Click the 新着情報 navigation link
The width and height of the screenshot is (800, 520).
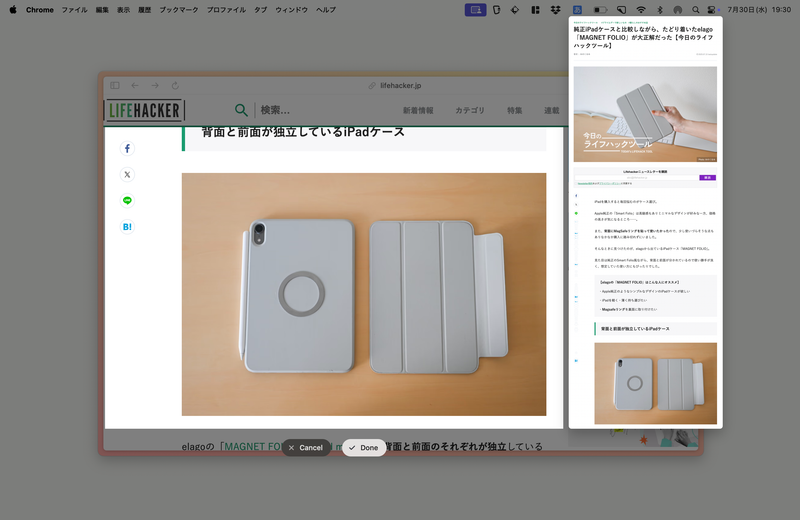pos(418,110)
